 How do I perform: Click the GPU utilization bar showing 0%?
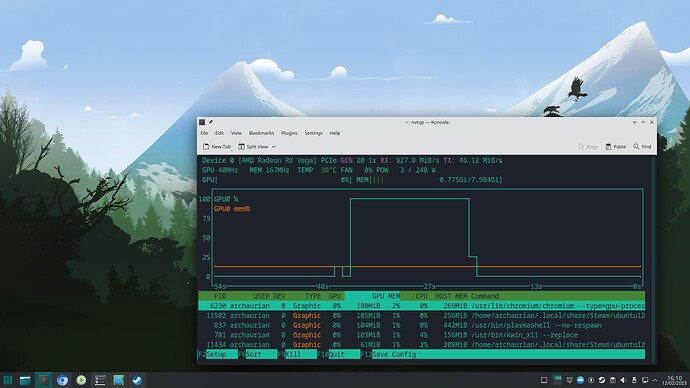277,180
